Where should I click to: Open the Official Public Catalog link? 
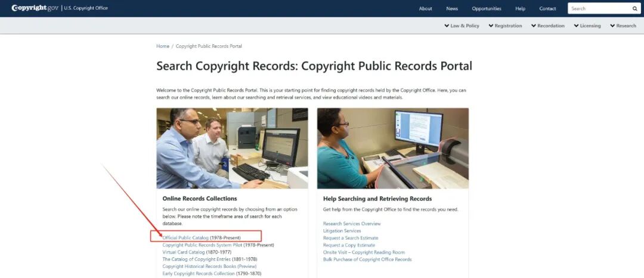185,238
